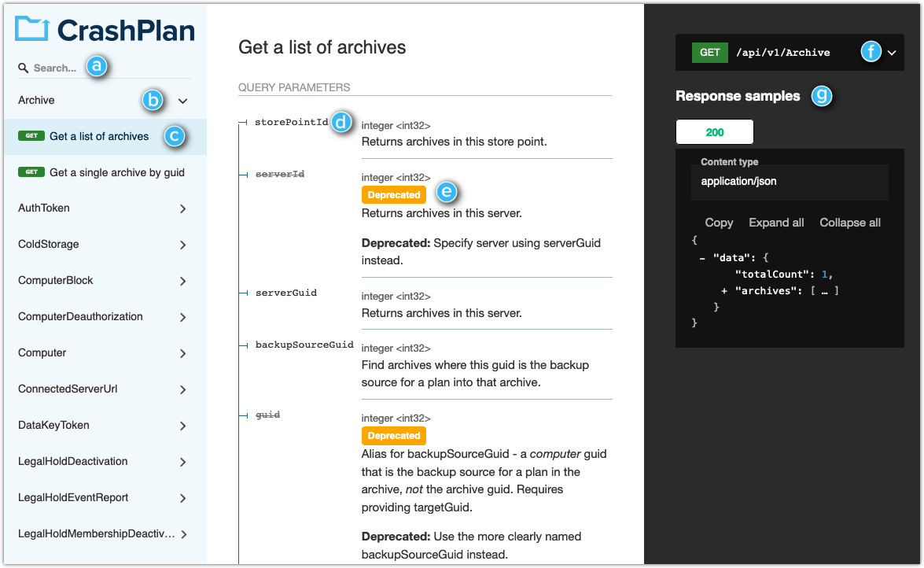Screen dimensions: 924x568
Task: Select ConnectedServerUrl in the sidebar
Action: [x=68, y=389]
